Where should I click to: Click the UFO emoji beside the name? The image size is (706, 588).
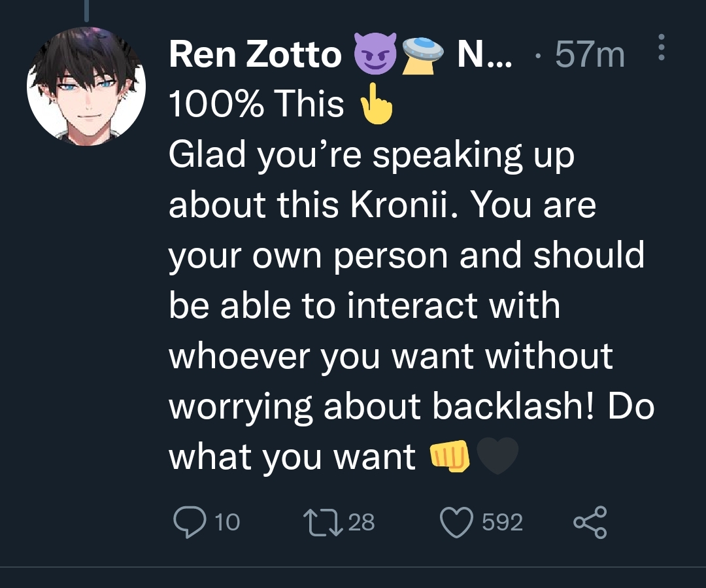click(x=421, y=55)
